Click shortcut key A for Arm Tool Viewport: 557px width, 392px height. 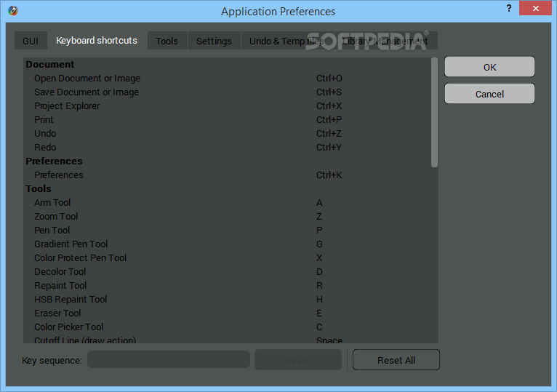tap(319, 203)
